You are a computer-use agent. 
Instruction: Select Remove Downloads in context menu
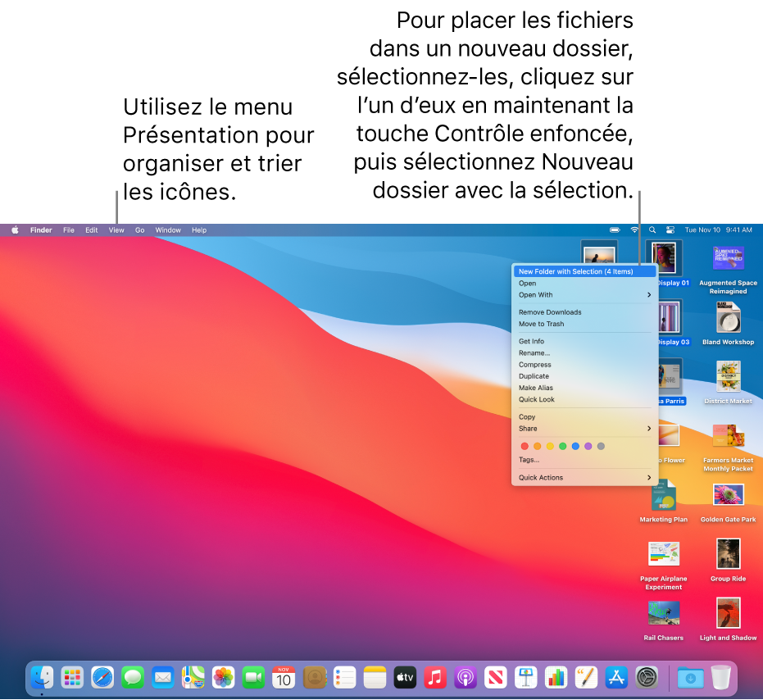coord(584,312)
